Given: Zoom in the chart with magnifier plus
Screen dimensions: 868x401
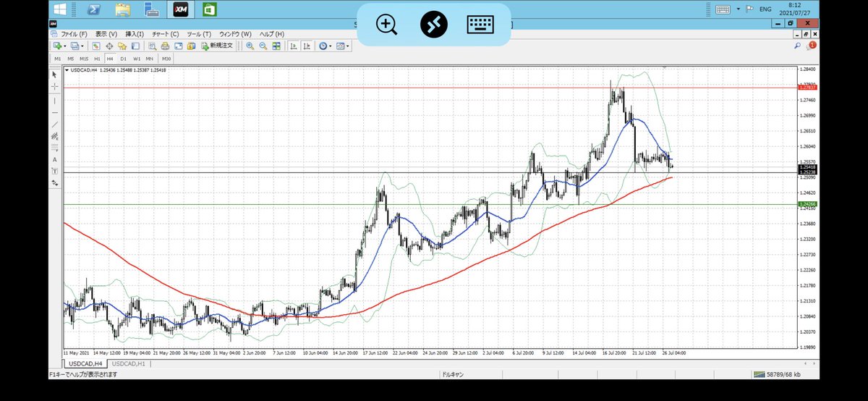Looking at the screenshot, I should [250, 46].
